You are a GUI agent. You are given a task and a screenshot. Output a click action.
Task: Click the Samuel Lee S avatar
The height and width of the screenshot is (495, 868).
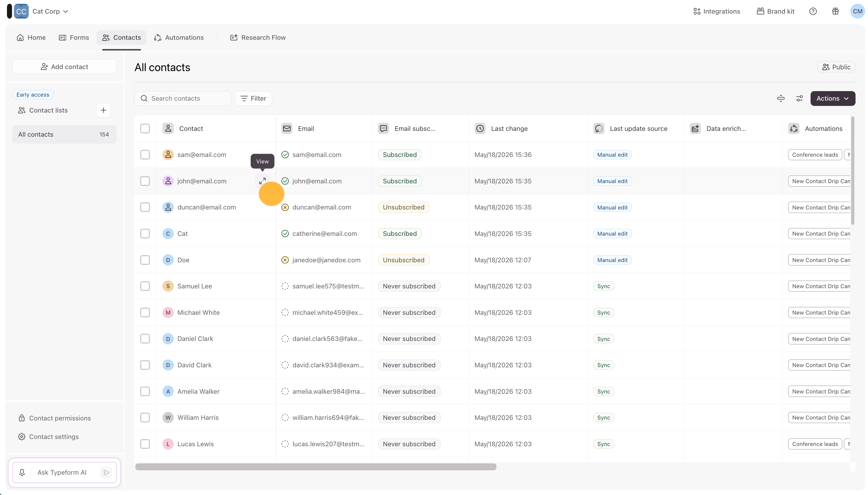168,286
